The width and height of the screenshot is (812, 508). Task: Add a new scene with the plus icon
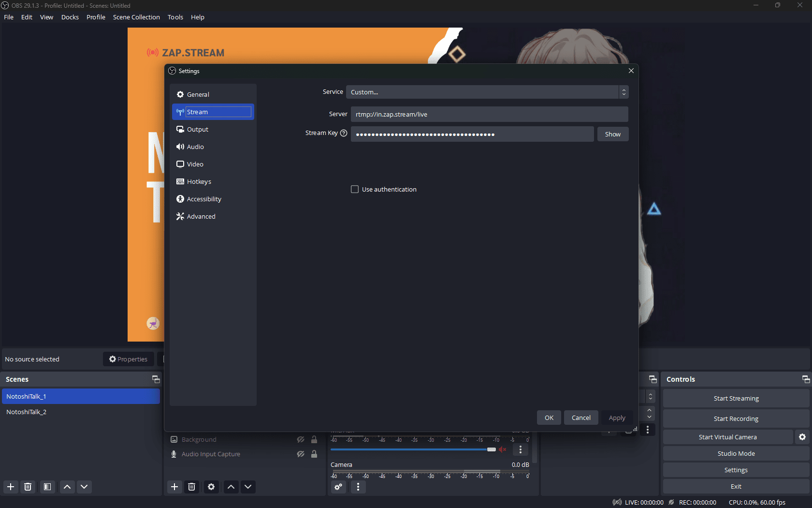pos(11,487)
